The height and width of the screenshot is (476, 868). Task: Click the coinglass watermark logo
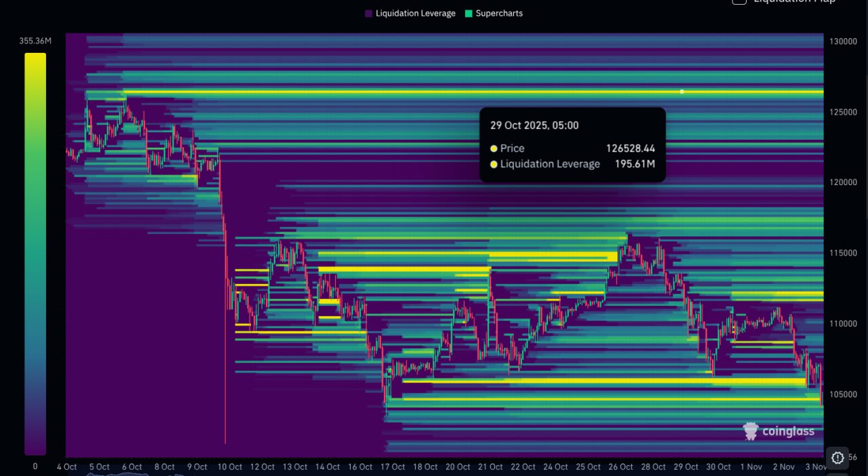[x=778, y=431]
